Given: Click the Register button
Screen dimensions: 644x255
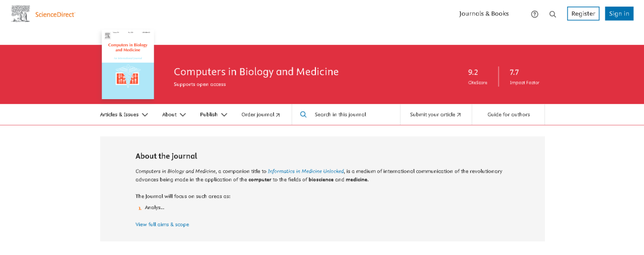Looking at the screenshot, I should (583, 14).
